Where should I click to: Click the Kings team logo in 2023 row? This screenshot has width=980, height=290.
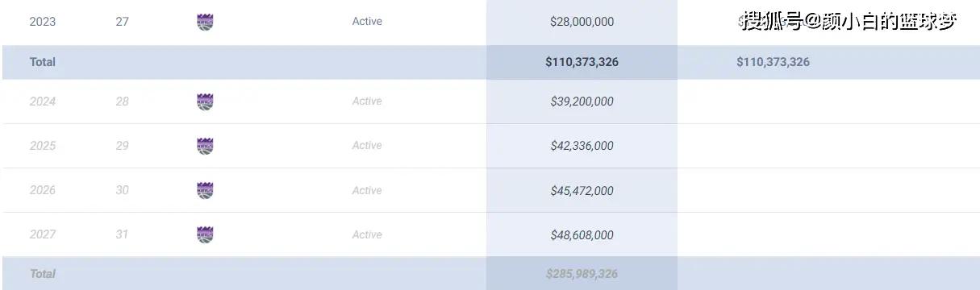(205, 22)
